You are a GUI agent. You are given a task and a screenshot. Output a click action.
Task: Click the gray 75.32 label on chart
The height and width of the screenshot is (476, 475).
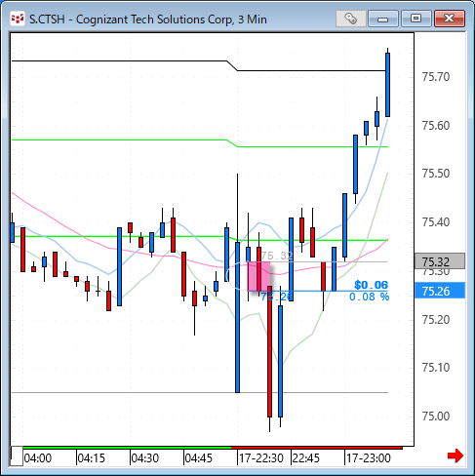pyautogui.click(x=277, y=256)
